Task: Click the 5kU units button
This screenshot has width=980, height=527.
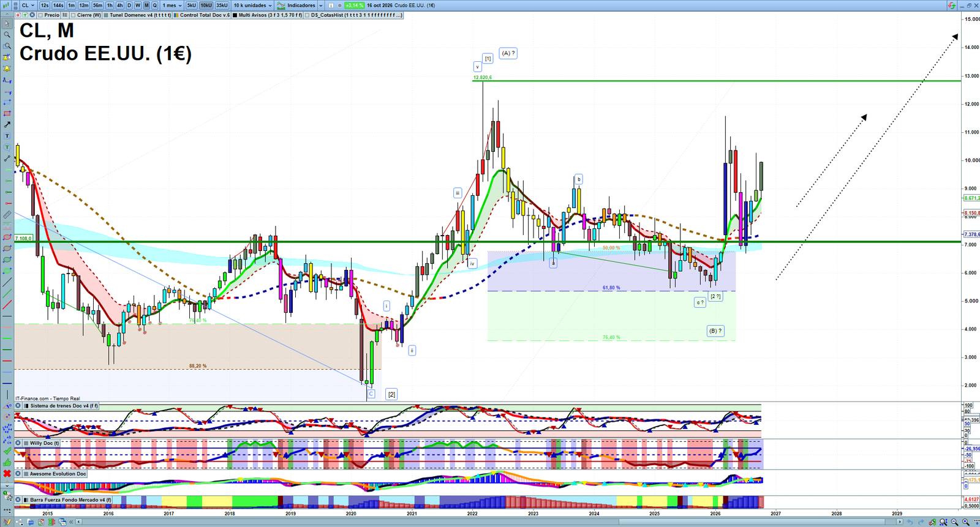Action: [192, 5]
